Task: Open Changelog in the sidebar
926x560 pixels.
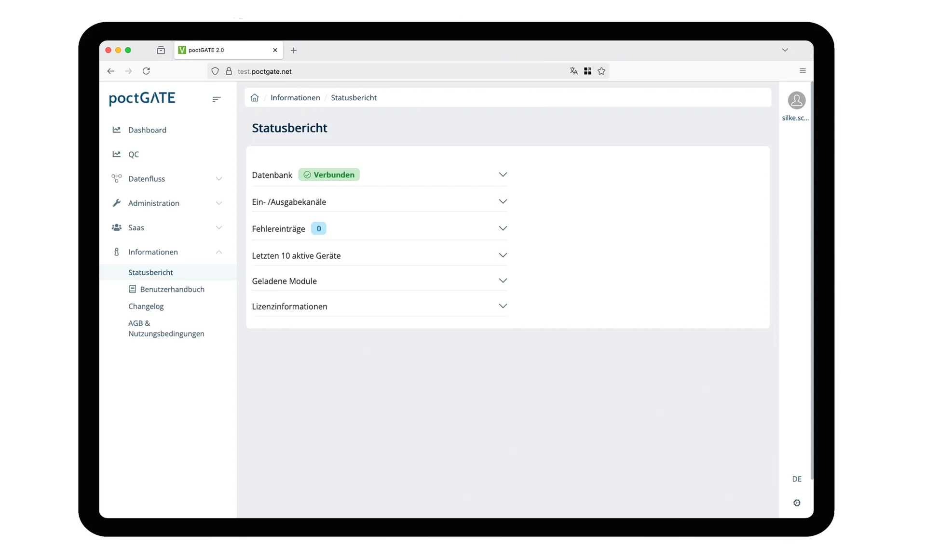Action: click(146, 307)
